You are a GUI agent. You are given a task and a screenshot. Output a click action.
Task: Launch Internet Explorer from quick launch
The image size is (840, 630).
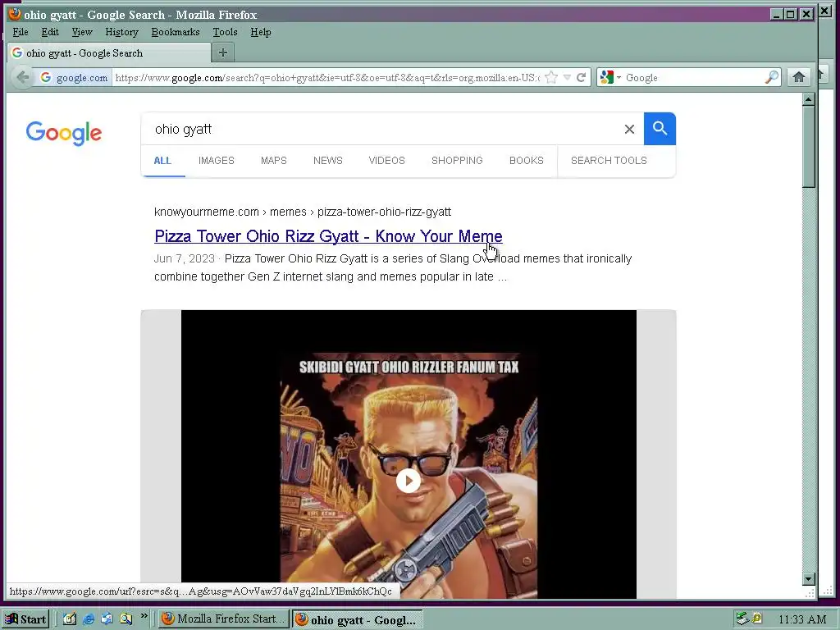89,619
